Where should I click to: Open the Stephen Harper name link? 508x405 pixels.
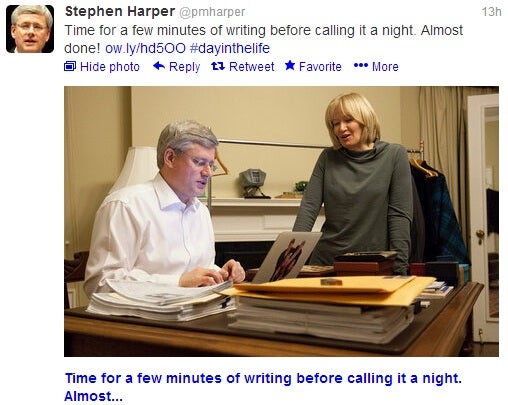(x=120, y=12)
